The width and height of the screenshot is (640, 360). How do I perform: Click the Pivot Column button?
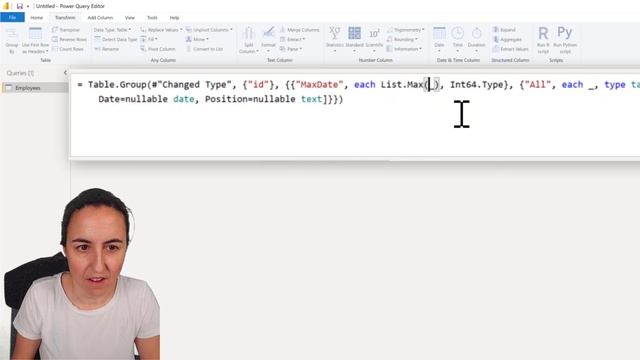click(x=158, y=49)
